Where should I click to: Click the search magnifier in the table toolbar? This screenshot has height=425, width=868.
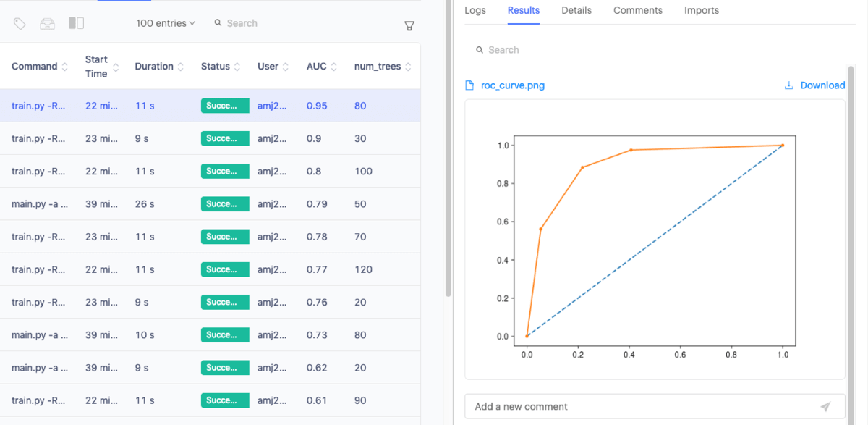click(x=217, y=23)
